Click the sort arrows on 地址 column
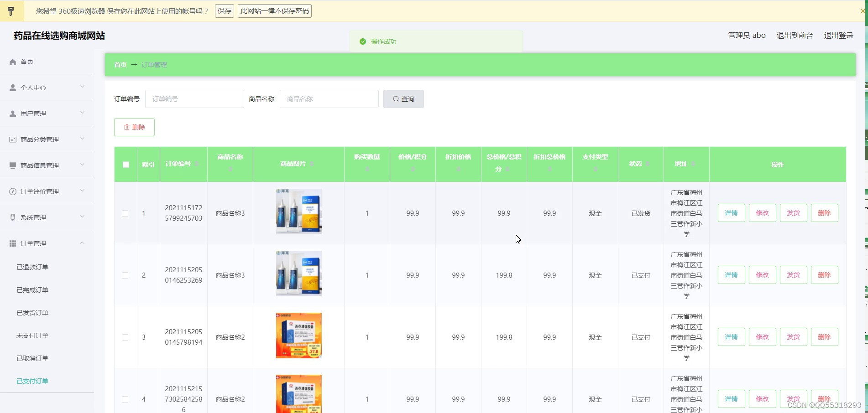This screenshot has width=868, height=413. click(693, 164)
